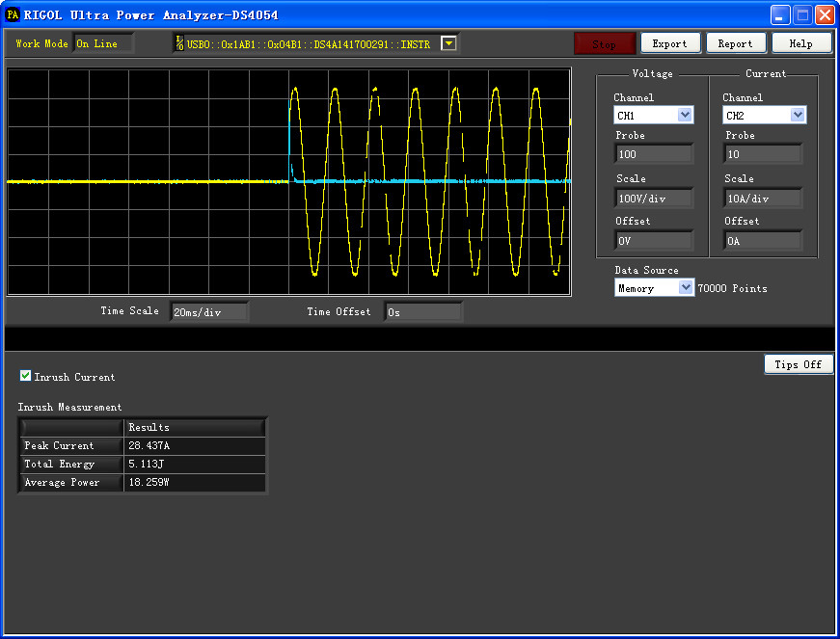Minimize the Ultra Power Analyzer window
The width and height of the screenshot is (840, 639).
tap(780, 15)
